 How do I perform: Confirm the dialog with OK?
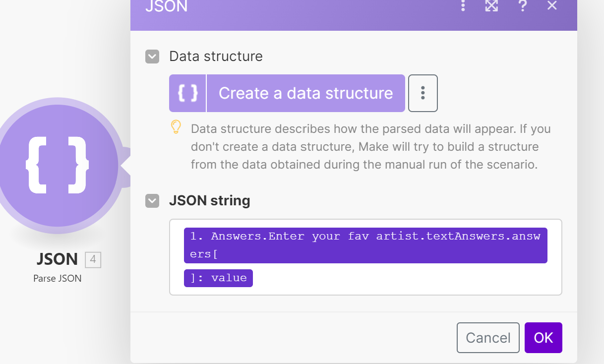coord(543,338)
